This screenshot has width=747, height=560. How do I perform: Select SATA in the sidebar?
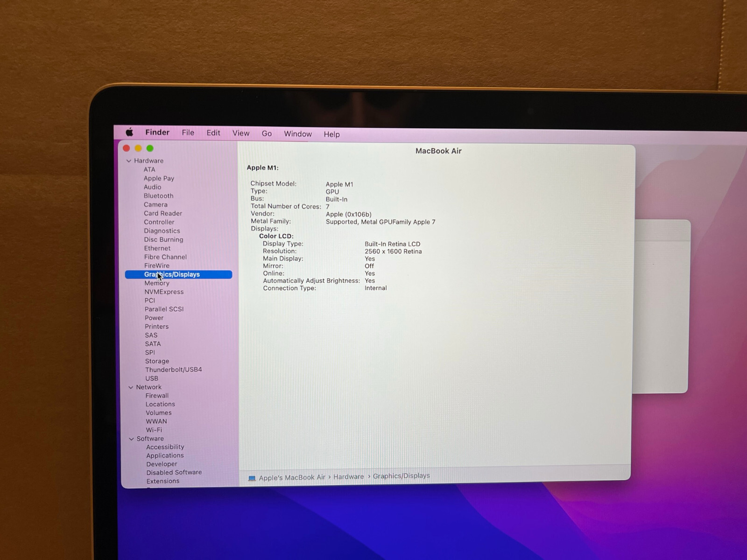153,344
